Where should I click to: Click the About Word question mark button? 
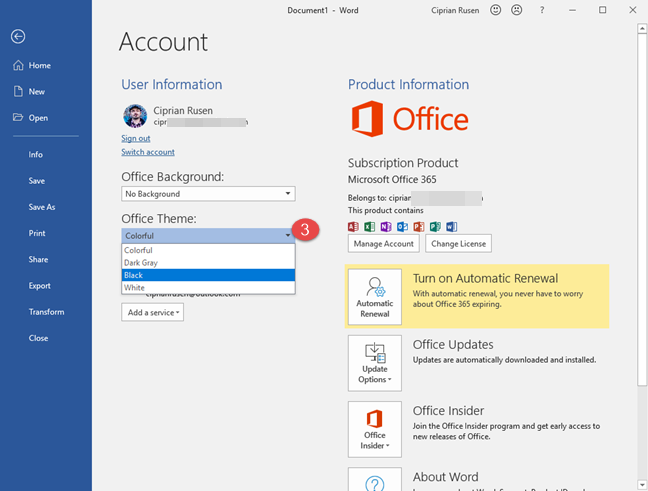pyautogui.click(x=375, y=479)
